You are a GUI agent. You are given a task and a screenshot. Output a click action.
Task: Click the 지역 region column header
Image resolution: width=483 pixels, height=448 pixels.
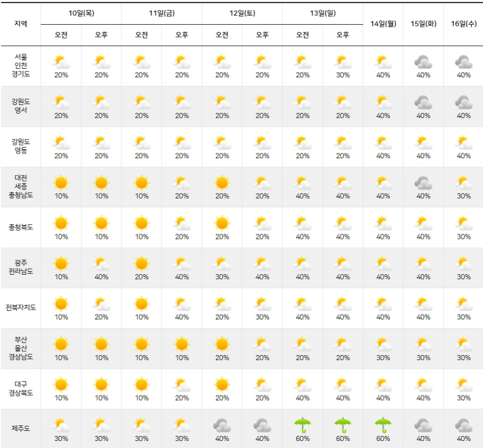click(21, 23)
